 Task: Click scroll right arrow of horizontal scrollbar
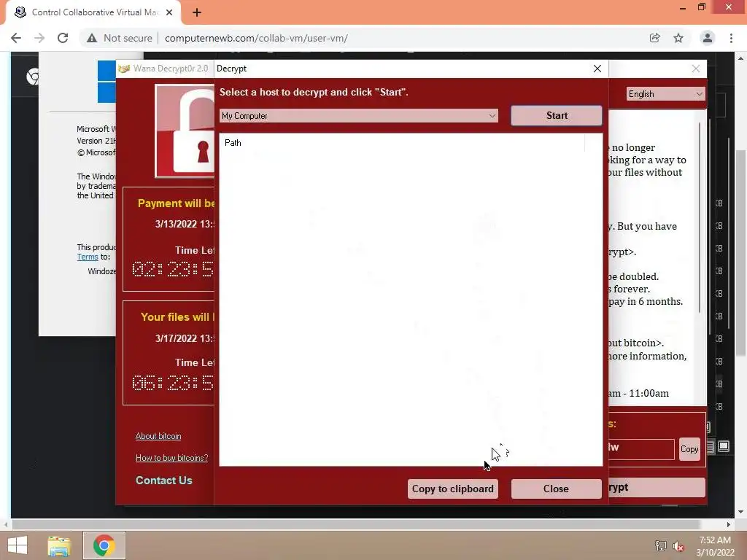coord(729,524)
